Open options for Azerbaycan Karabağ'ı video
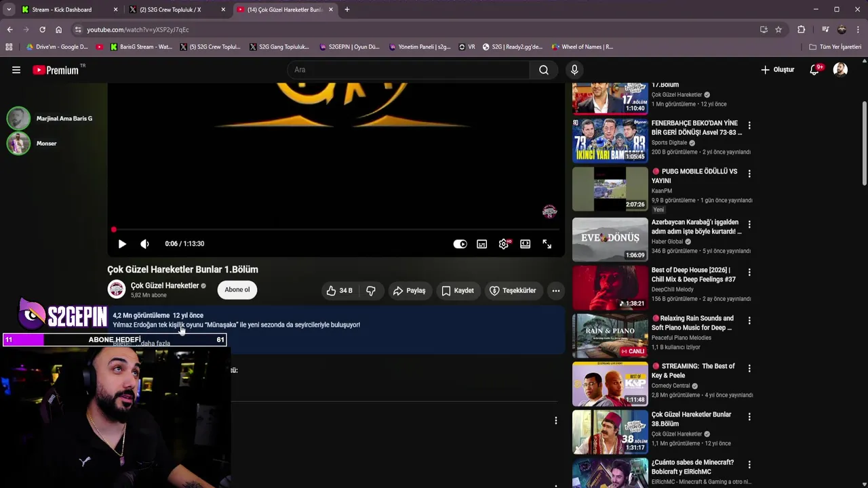The image size is (868, 488). pos(749,224)
